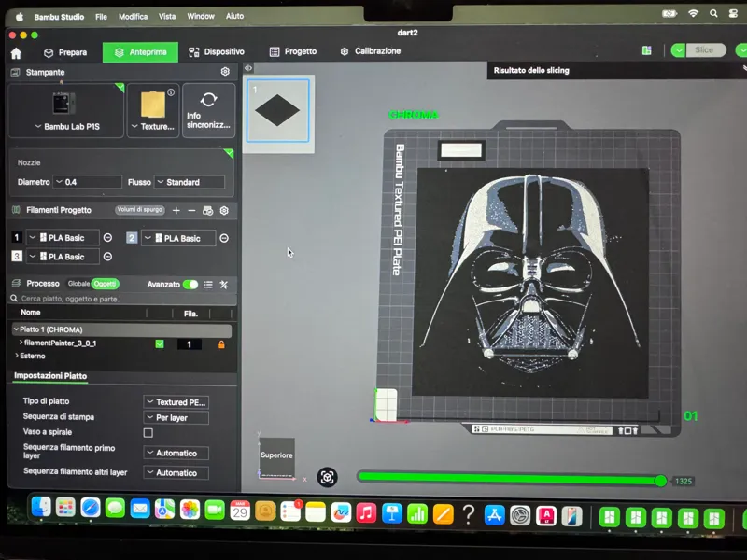Open Sequenza di stampa Per layer dropdown
747x560 pixels.
176,417
